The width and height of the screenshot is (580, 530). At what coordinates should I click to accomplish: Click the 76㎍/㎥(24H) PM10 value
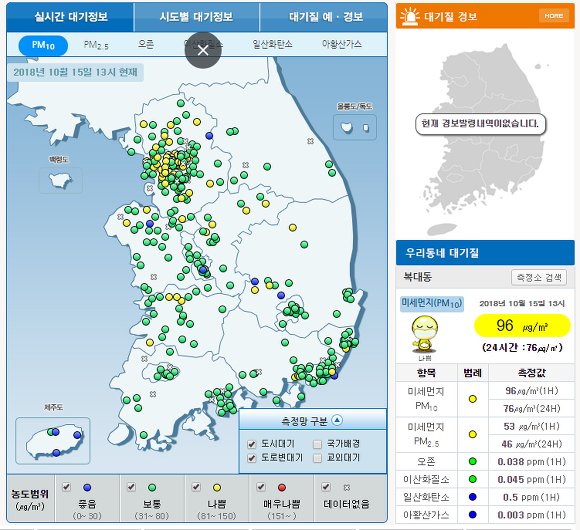(x=532, y=408)
